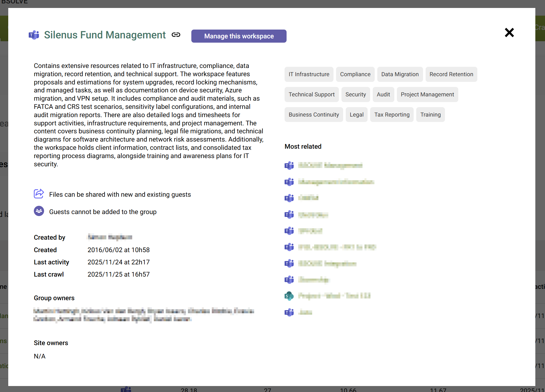Copy the workspace link via chain icon
Screen dimensions: 545x392
pyautogui.click(x=176, y=35)
